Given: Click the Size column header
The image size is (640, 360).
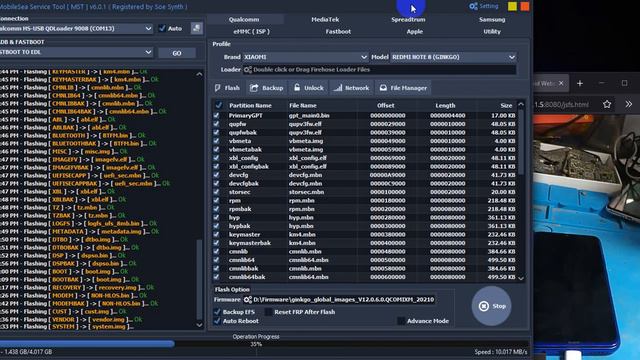Looking at the screenshot, I should coord(506,105).
